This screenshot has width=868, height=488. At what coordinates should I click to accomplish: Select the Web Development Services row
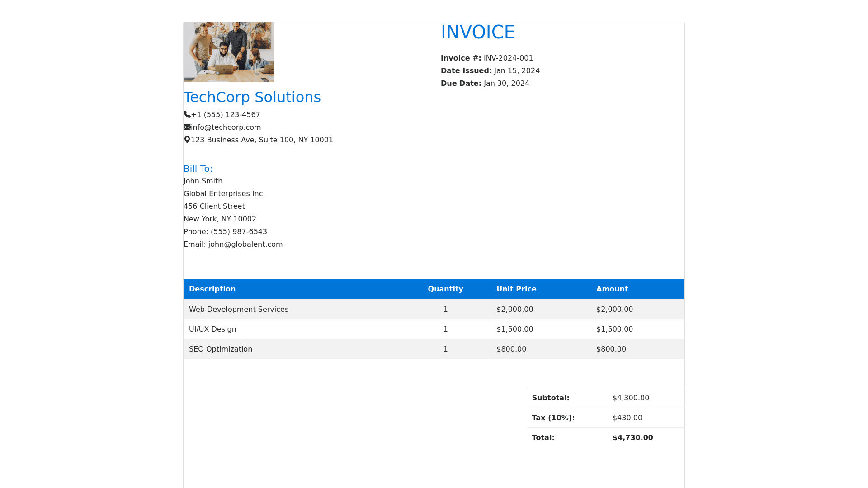click(x=239, y=310)
